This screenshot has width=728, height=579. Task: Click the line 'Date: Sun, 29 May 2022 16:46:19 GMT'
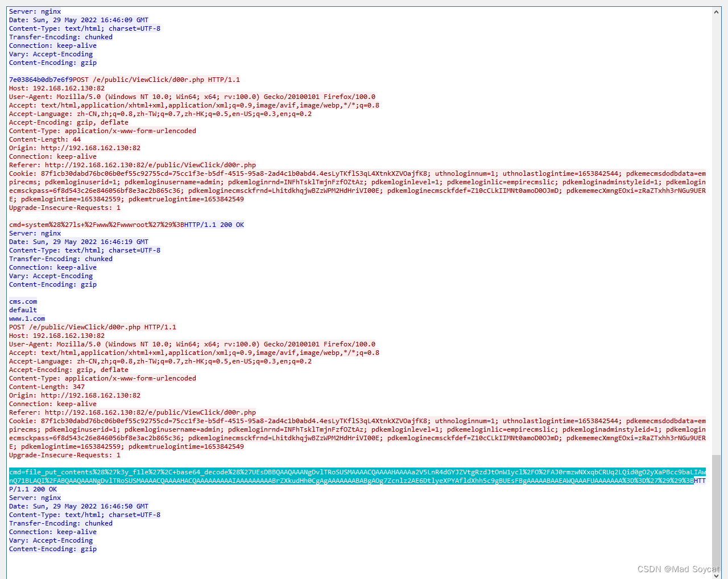point(78,242)
